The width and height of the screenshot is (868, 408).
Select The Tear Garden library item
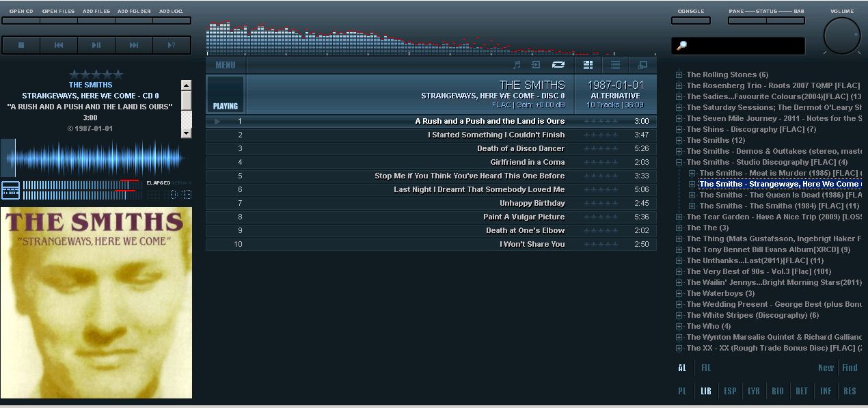tap(774, 217)
